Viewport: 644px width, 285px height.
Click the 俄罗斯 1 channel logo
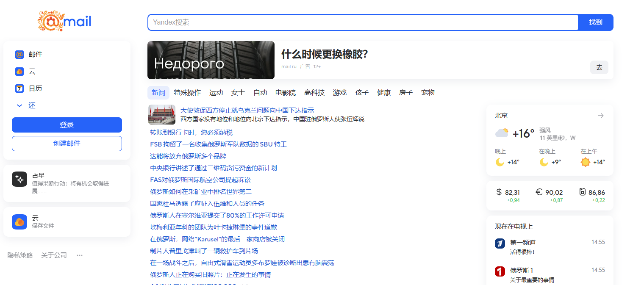(x=500, y=271)
